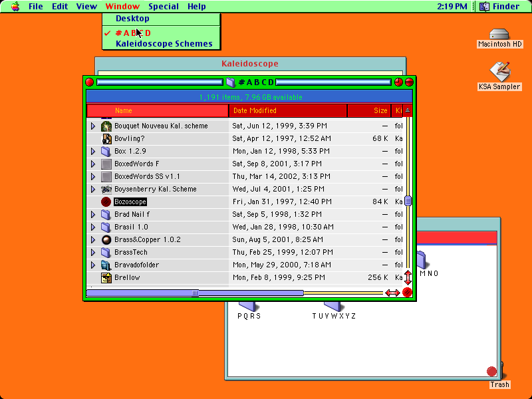This screenshot has height=399, width=532.
Task: Open the Apple menu icon
Action: click(15, 6)
